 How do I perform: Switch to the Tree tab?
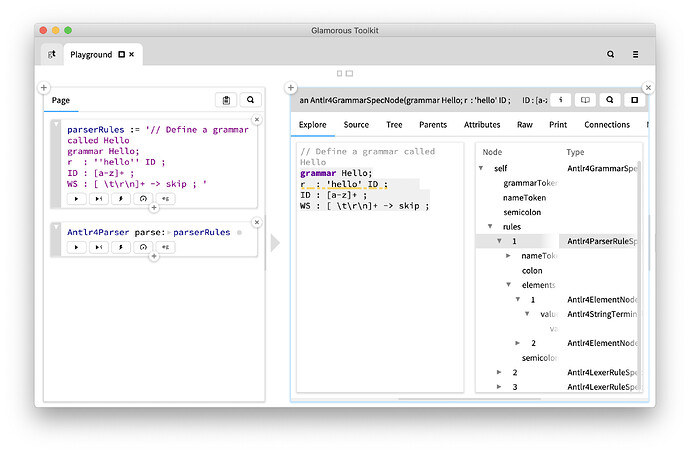click(x=394, y=125)
